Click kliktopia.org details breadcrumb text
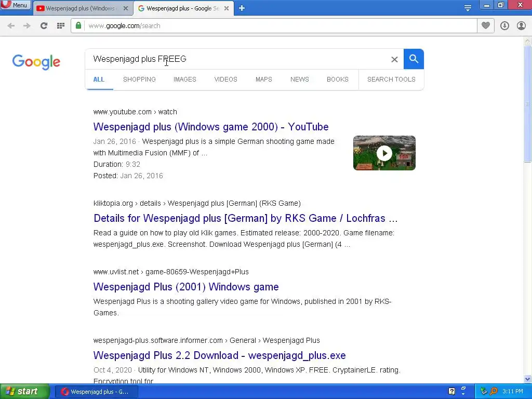The image size is (532, 399). 197,203
